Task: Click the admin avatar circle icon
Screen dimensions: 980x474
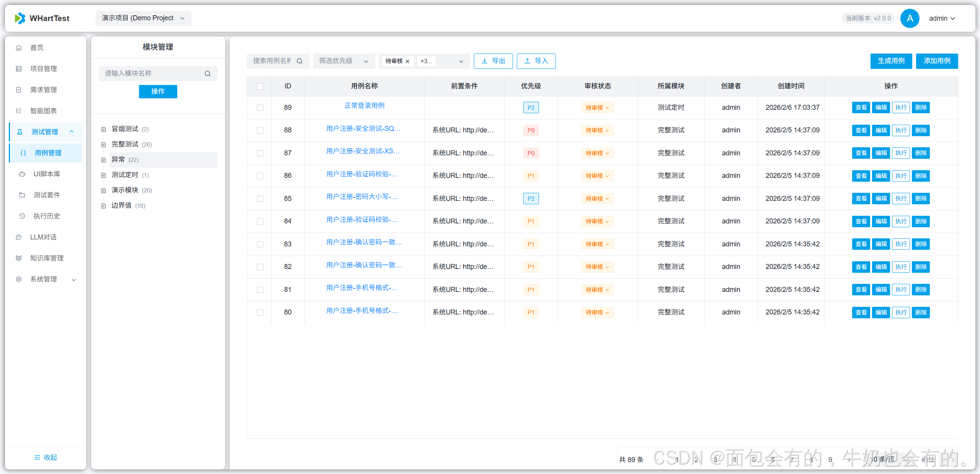Action: 910,18
